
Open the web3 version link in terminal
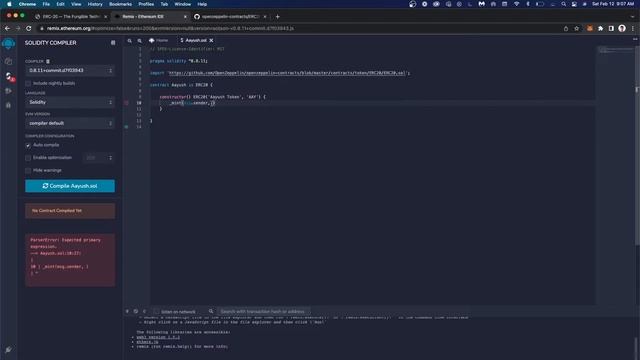coord(158,337)
